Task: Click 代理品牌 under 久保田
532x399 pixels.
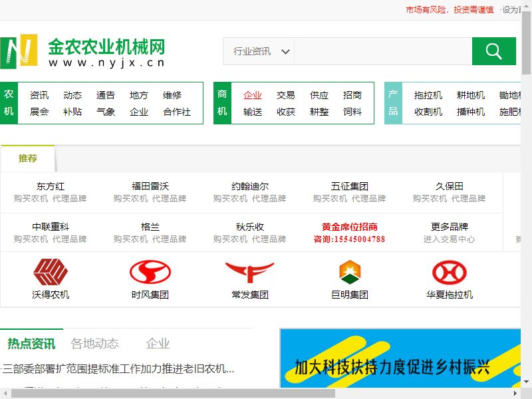Action: [x=468, y=198]
